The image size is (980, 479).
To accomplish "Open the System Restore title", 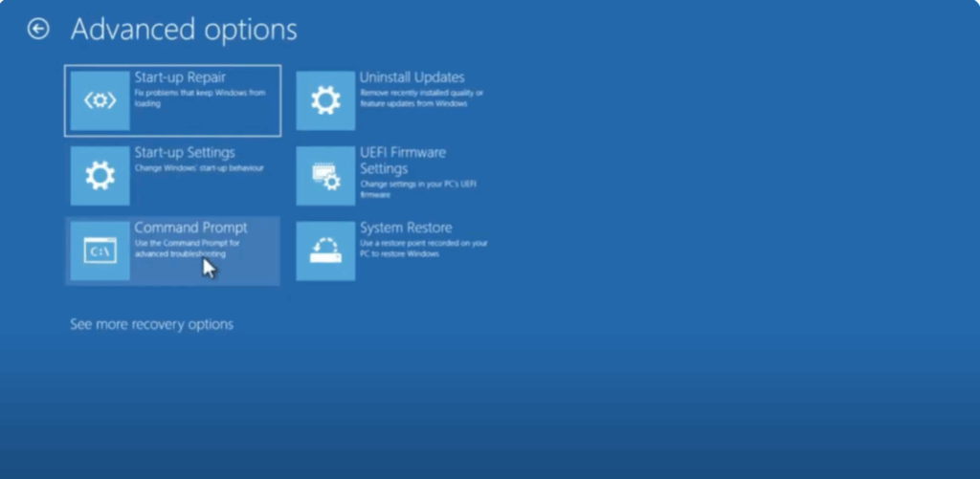I will [x=406, y=228].
